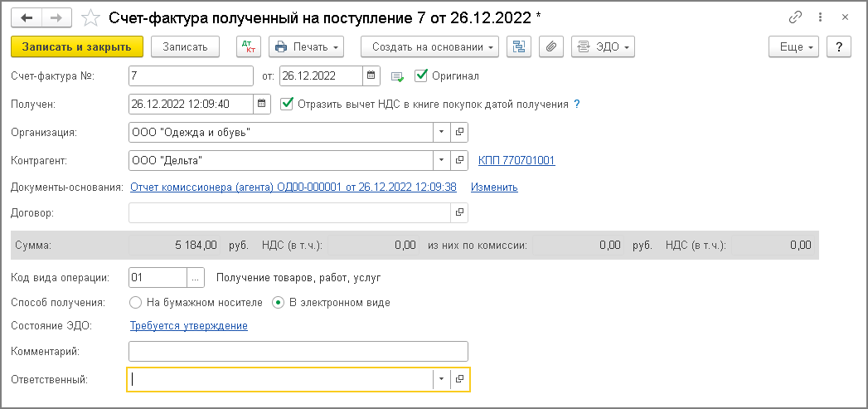Toggle the Оригинал checkbox

click(x=421, y=76)
